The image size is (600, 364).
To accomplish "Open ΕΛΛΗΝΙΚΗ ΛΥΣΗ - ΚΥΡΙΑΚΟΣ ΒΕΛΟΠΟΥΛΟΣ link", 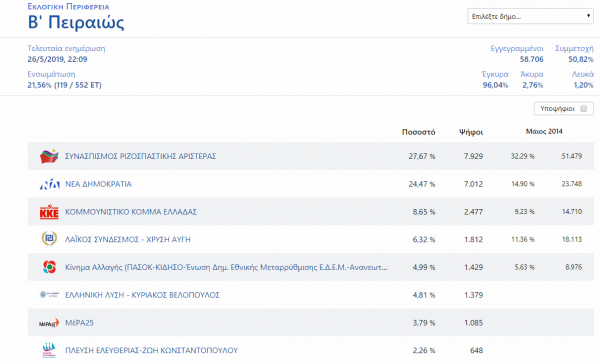I will click(x=142, y=295).
